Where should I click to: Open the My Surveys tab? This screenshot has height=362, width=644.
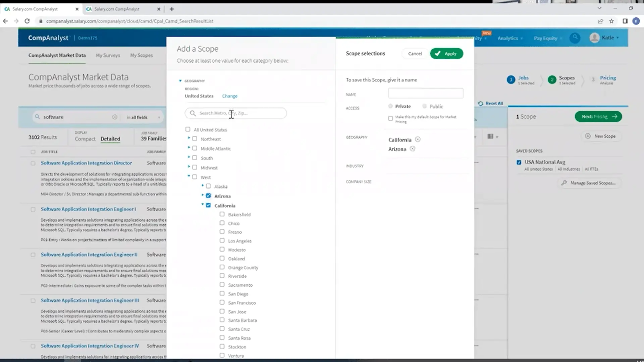pos(108,55)
